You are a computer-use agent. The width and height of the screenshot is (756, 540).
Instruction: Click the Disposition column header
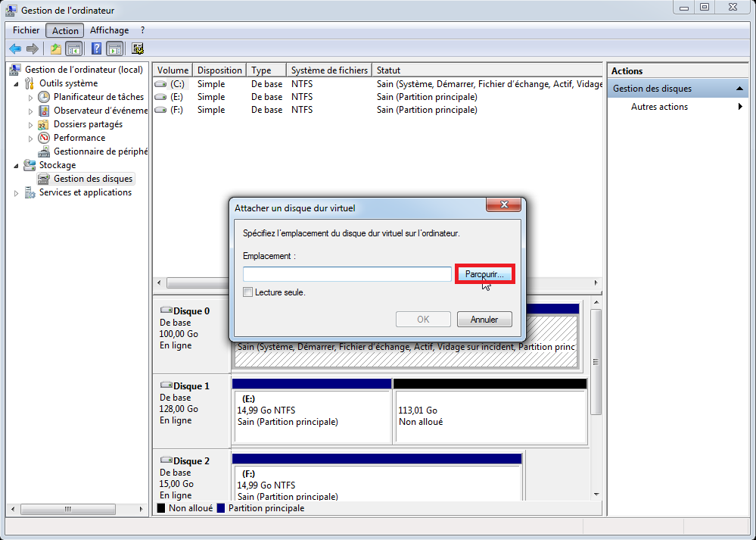219,70
